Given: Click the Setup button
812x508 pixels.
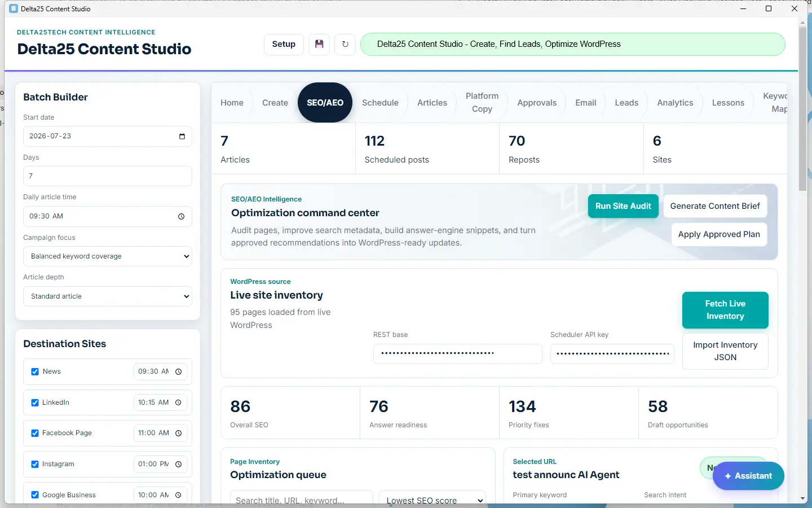Looking at the screenshot, I should tap(284, 44).
